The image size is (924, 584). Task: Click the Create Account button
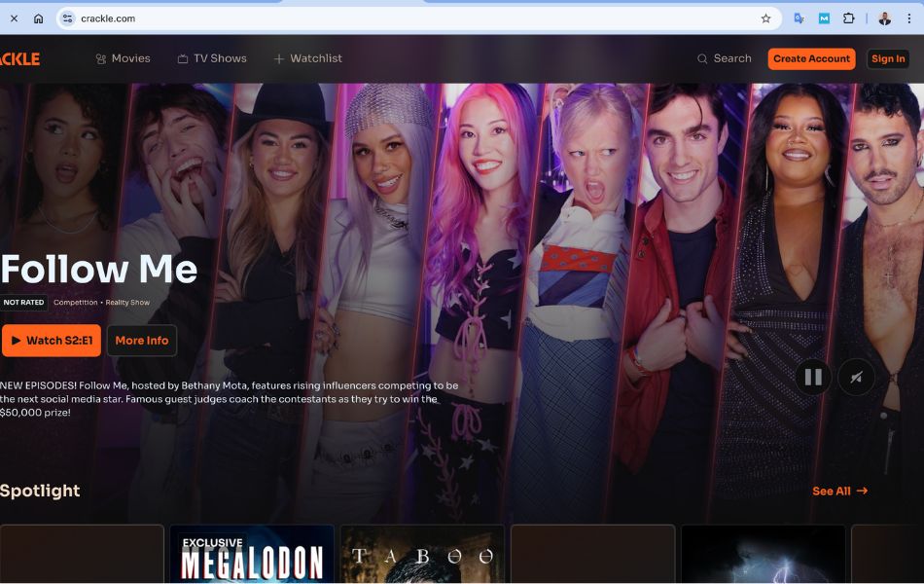pos(811,59)
